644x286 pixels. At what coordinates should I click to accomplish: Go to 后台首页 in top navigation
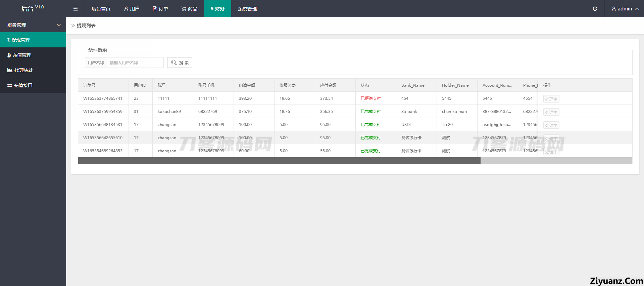pyautogui.click(x=101, y=9)
